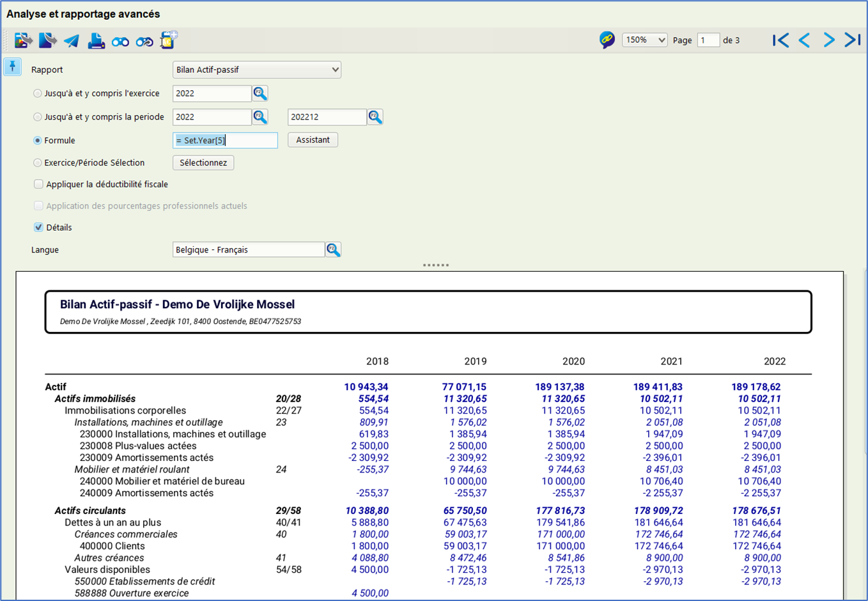Click the page number input field
This screenshot has height=601, width=868.
(x=708, y=40)
